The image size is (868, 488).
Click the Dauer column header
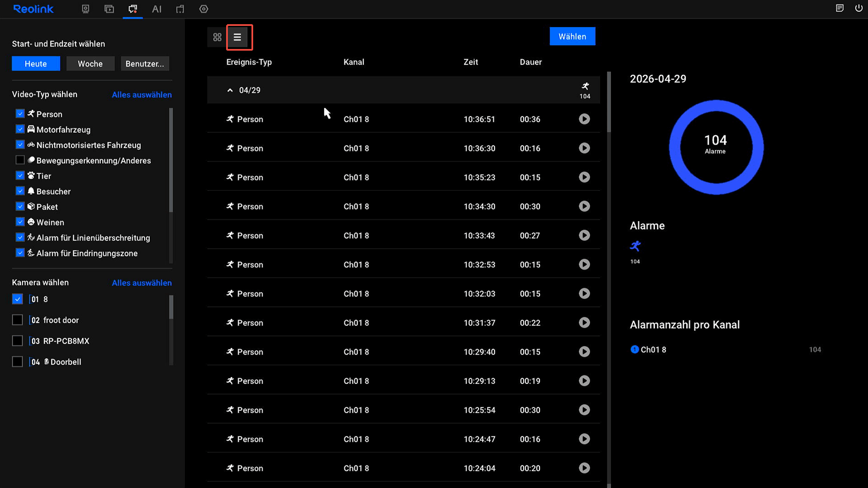[x=530, y=62]
